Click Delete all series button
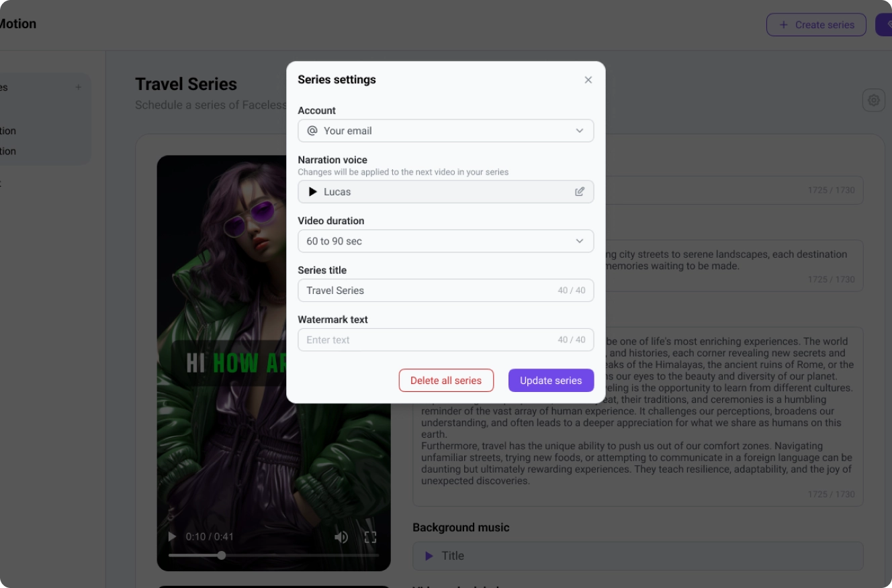This screenshot has width=892, height=588. [x=446, y=381]
